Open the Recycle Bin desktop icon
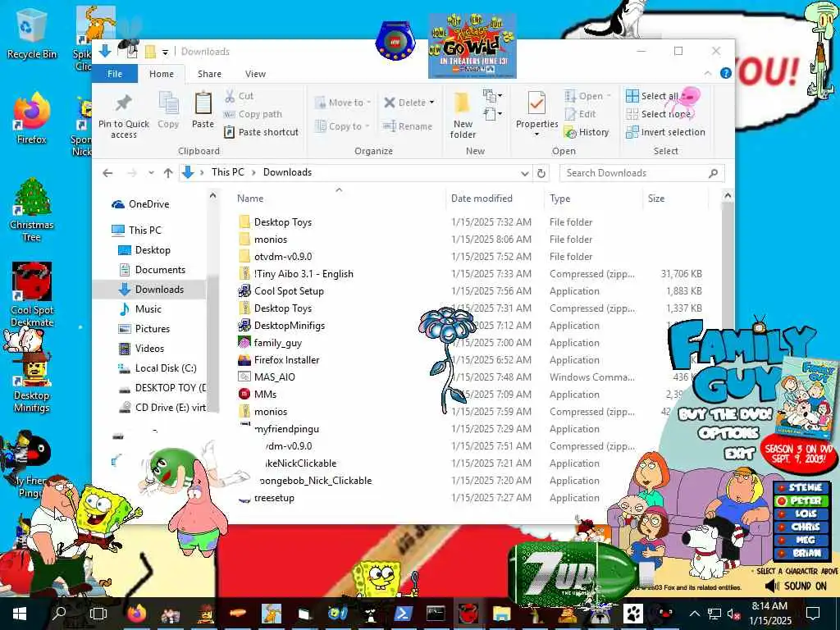The image size is (840, 630). tap(31, 33)
